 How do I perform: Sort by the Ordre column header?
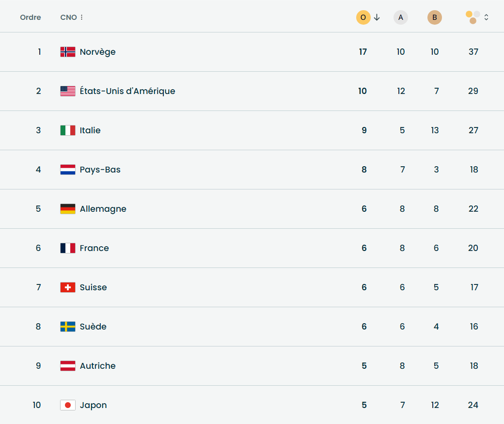(x=31, y=17)
